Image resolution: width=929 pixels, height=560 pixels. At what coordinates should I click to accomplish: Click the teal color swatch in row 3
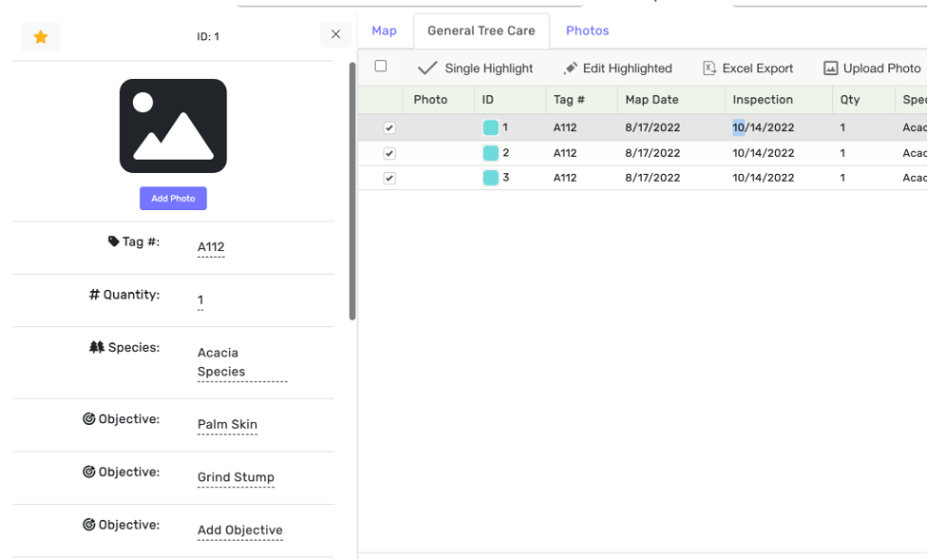click(x=491, y=178)
